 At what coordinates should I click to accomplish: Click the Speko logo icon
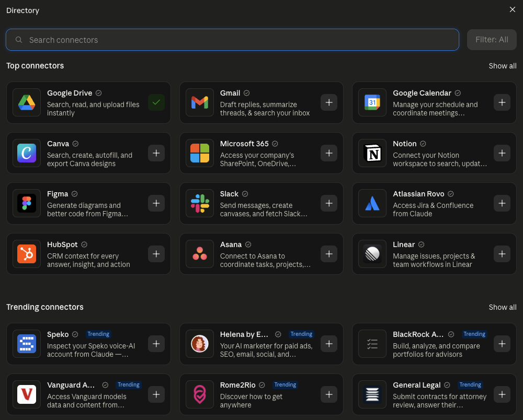pyautogui.click(x=27, y=344)
